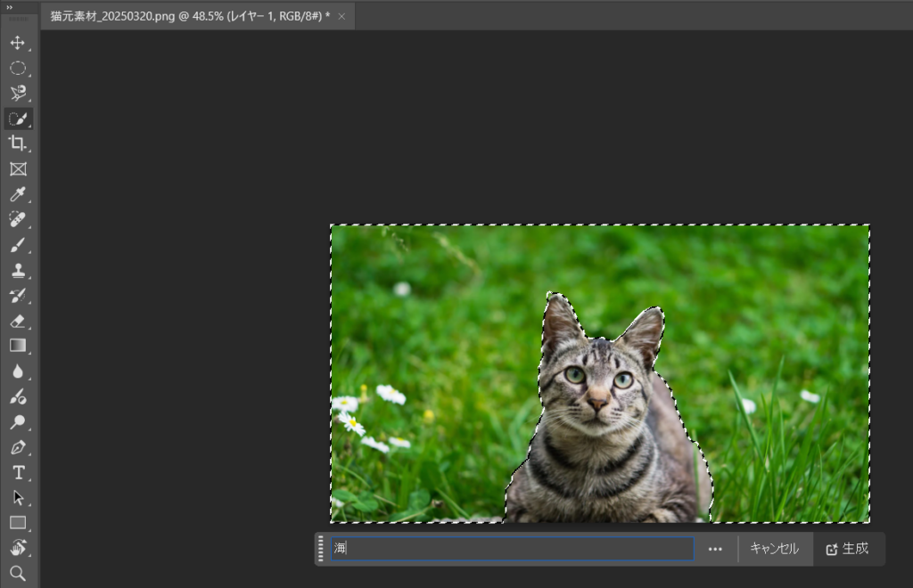Pick the Eyedropper tool

tap(18, 194)
